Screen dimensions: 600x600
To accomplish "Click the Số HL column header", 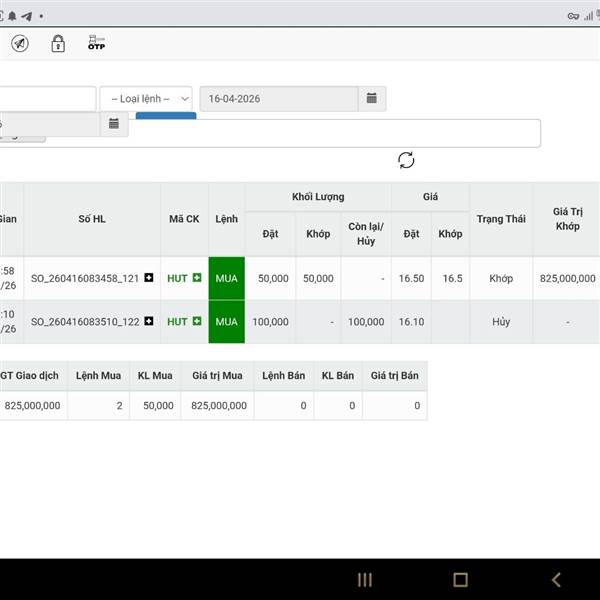I will pyautogui.click(x=91, y=219).
